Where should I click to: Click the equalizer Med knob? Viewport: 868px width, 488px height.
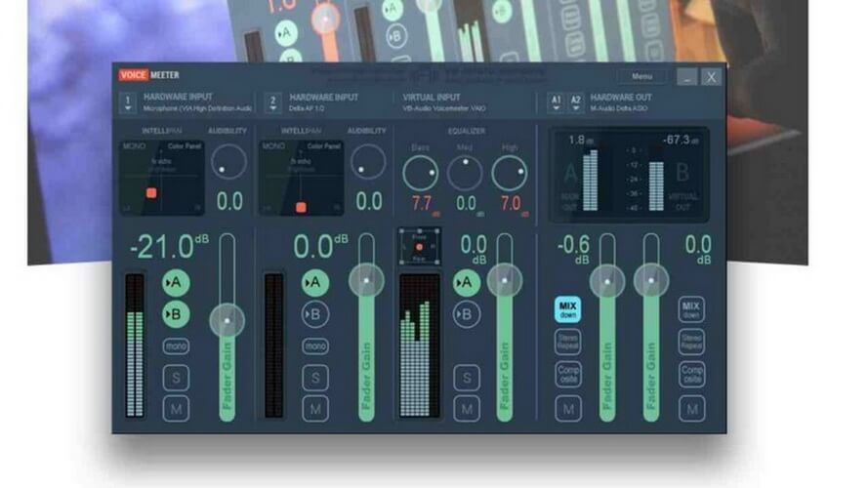[465, 173]
